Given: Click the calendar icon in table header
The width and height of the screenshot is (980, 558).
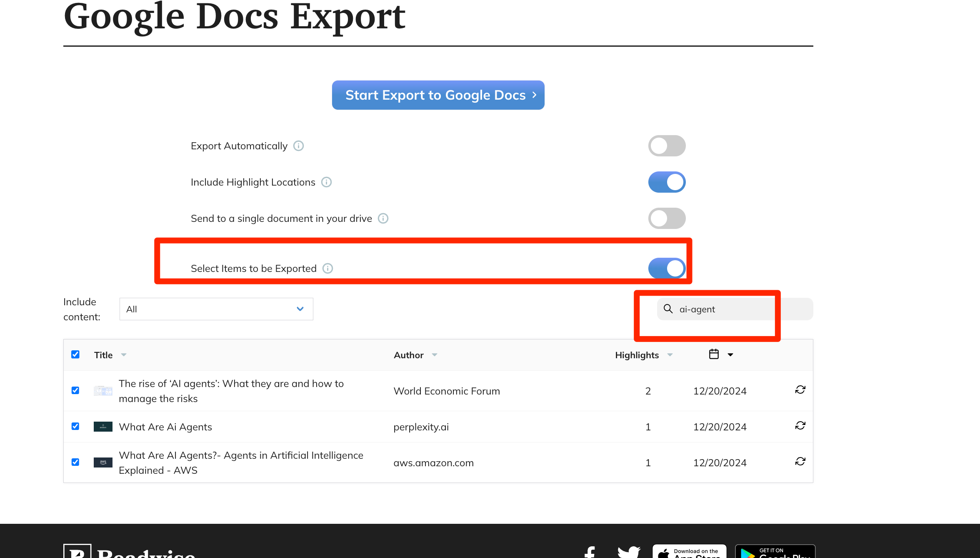Looking at the screenshot, I should tap(714, 354).
